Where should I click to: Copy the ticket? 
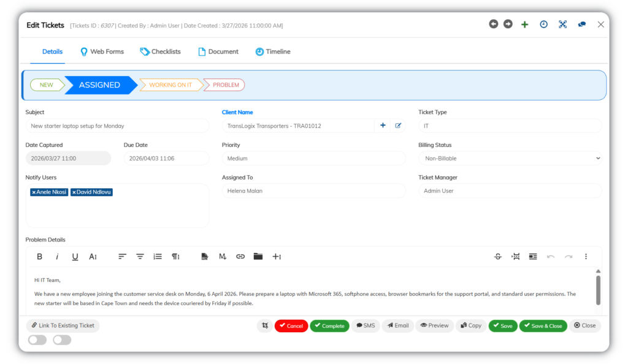471,325
